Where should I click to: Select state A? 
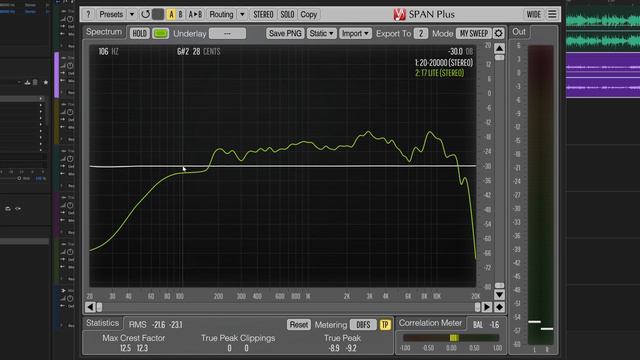[x=171, y=14]
